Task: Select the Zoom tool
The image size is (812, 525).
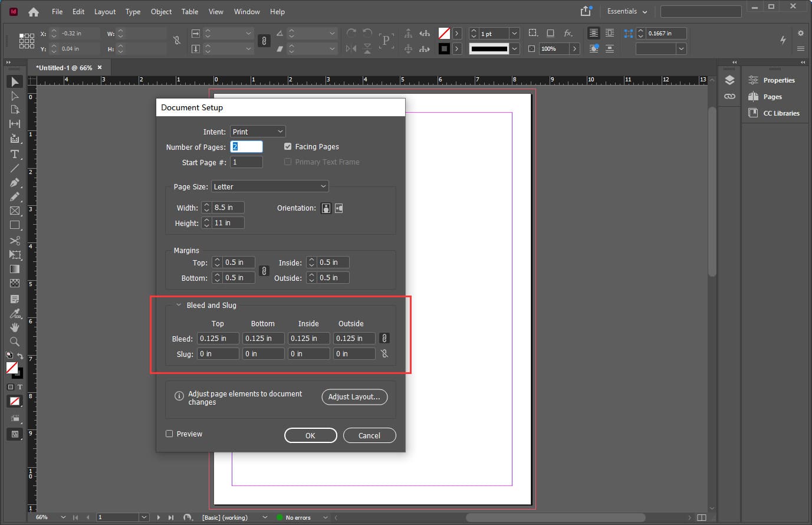Action: 15,342
